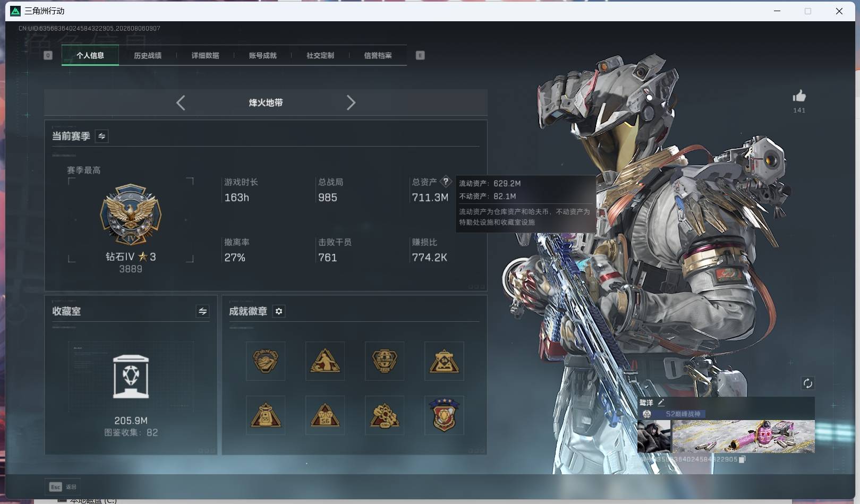Viewport: 860px width, 504px height.
Task: Click the 游戏时长 value 163h
Action: pos(237,198)
